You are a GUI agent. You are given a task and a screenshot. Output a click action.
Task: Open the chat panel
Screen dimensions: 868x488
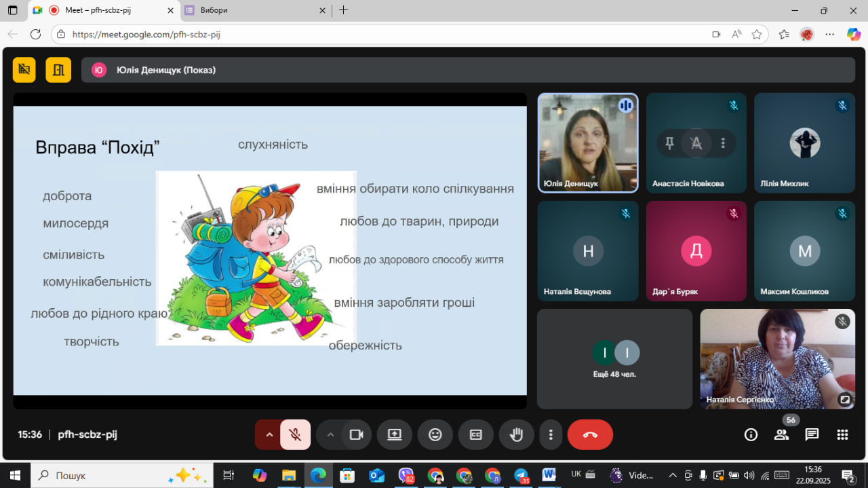tap(812, 435)
